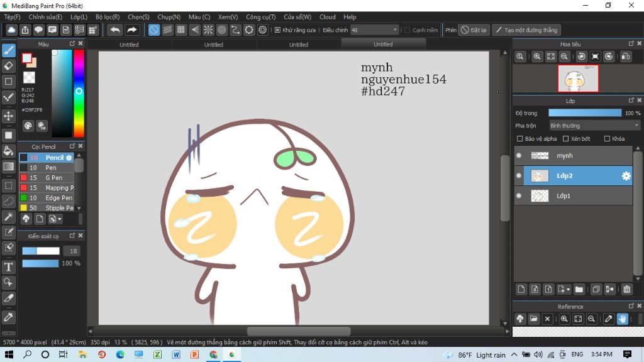Float the Reference panel
The image size is (644, 362).
(631, 306)
